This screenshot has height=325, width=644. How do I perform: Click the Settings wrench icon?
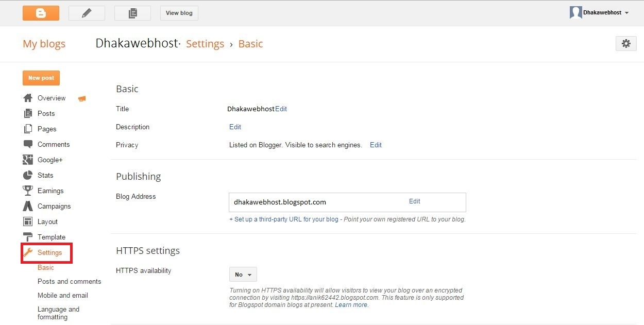click(28, 252)
